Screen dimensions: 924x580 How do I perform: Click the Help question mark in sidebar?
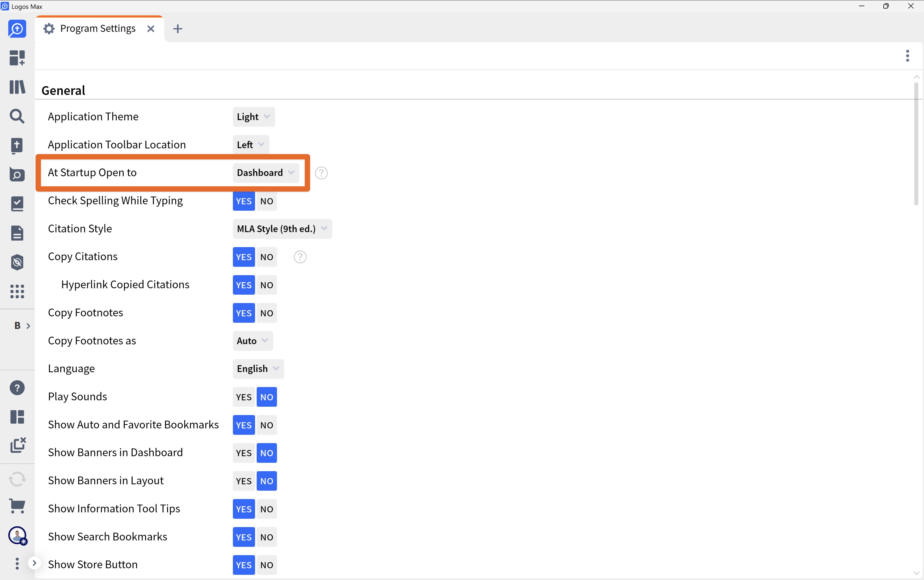(x=17, y=388)
